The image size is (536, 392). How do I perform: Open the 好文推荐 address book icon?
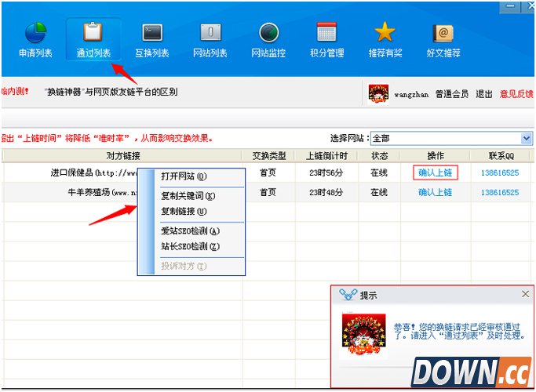[443, 33]
